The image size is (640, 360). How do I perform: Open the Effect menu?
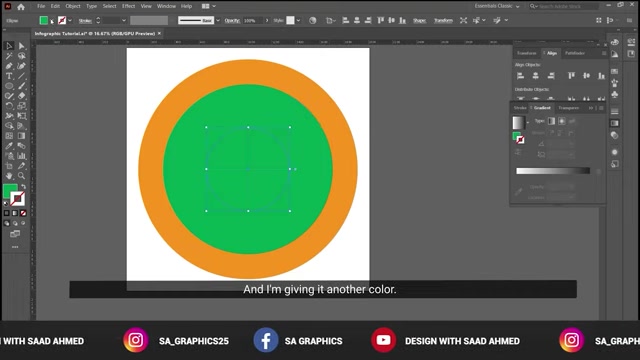[129, 6]
